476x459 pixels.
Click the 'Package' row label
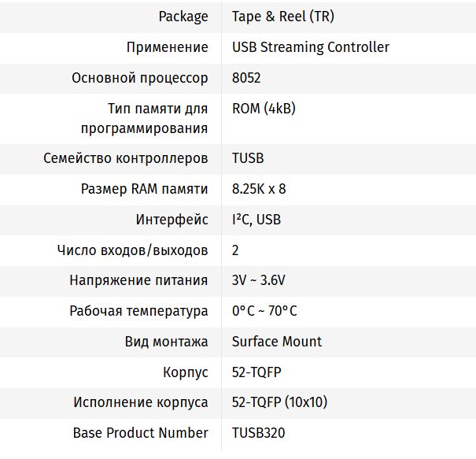pos(183,17)
